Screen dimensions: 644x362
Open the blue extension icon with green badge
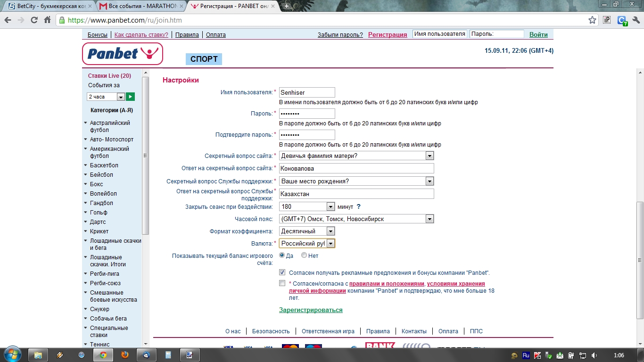tap(622, 20)
